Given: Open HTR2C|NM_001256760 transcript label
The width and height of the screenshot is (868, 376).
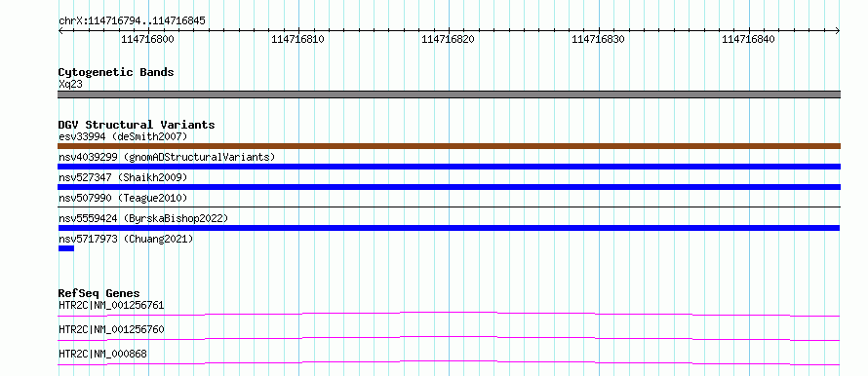Looking at the screenshot, I should pyautogui.click(x=111, y=329).
